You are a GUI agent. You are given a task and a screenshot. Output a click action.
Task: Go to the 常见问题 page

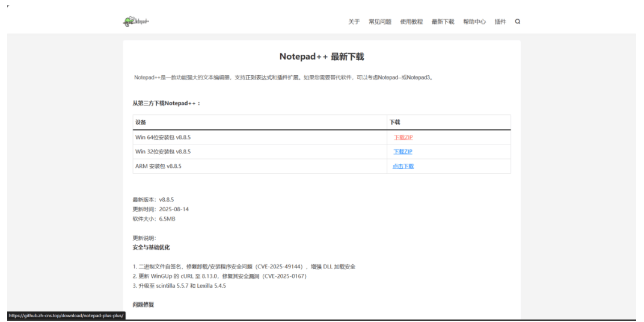(379, 22)
